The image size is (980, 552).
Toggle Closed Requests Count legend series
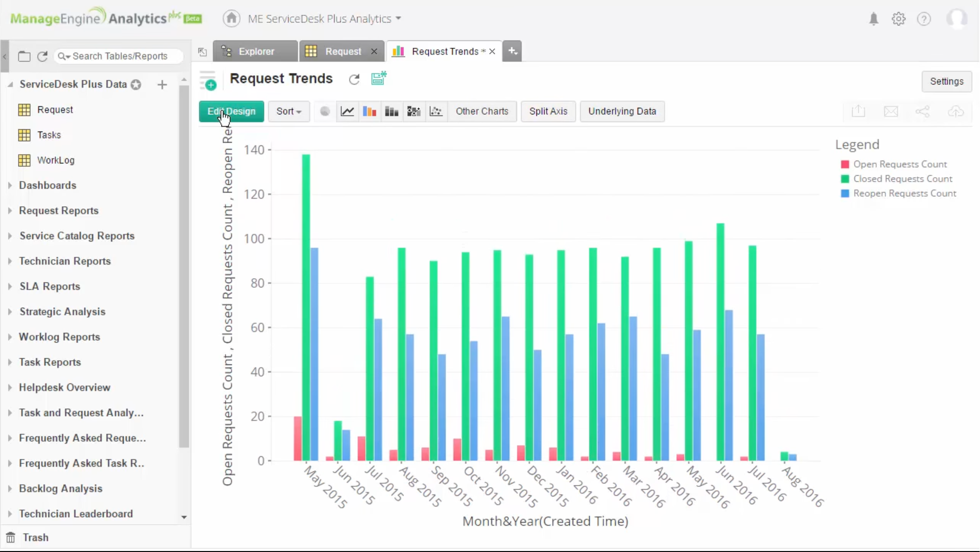click(x=902, y=179)
